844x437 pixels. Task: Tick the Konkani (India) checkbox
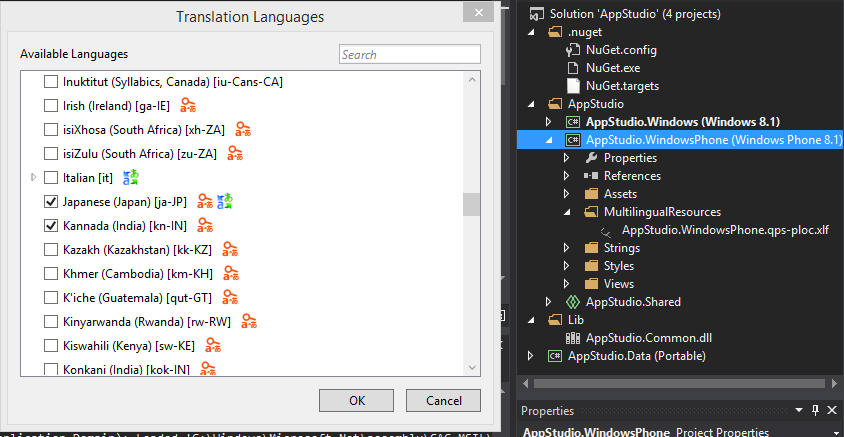[x=51, y=369]
